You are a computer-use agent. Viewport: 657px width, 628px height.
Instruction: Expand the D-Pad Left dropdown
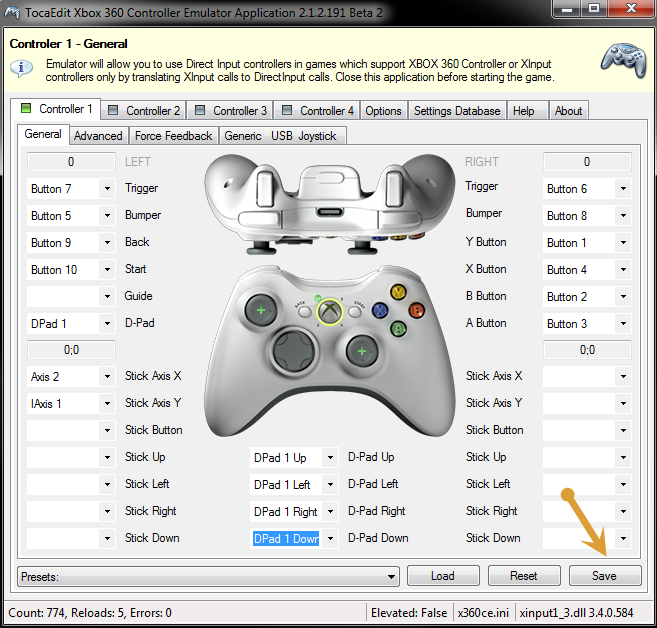330,484
